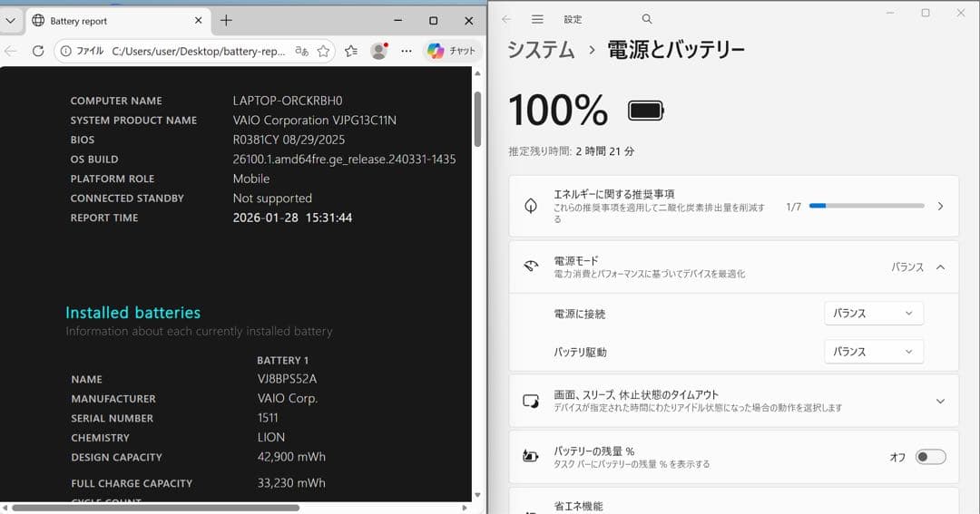
Task: Click the browser refresh icon
Action: click(38, 51)
